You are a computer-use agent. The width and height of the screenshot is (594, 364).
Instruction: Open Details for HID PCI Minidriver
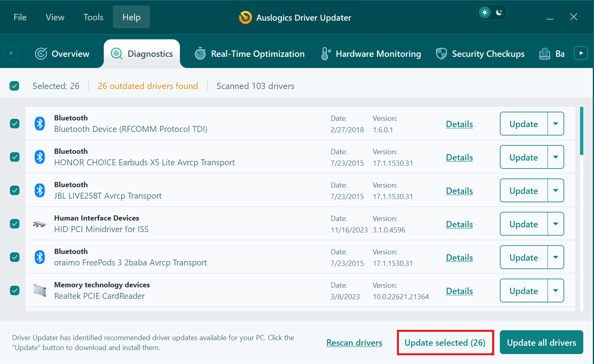click(x=459, y=224)
